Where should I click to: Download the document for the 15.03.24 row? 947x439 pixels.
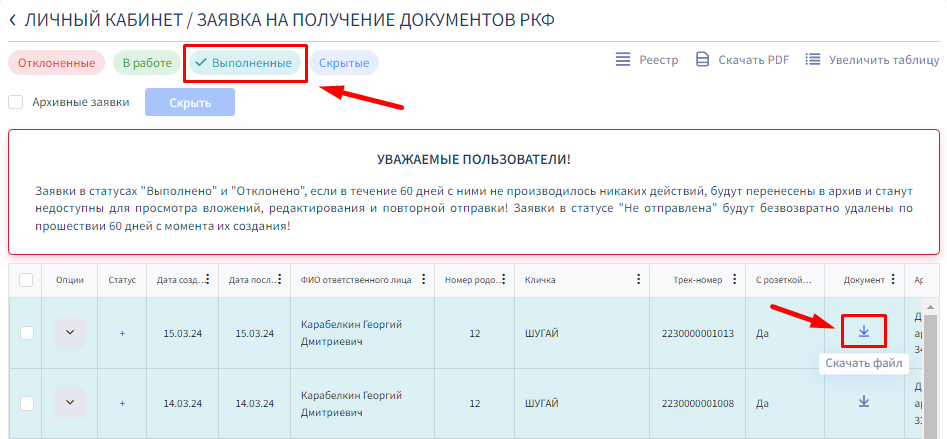(x=864, y=332)
